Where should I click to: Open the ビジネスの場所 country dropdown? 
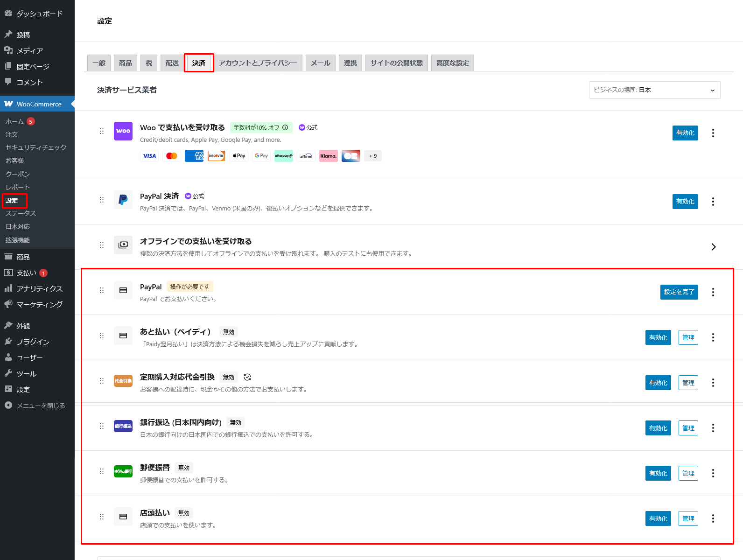pos(654,90)
